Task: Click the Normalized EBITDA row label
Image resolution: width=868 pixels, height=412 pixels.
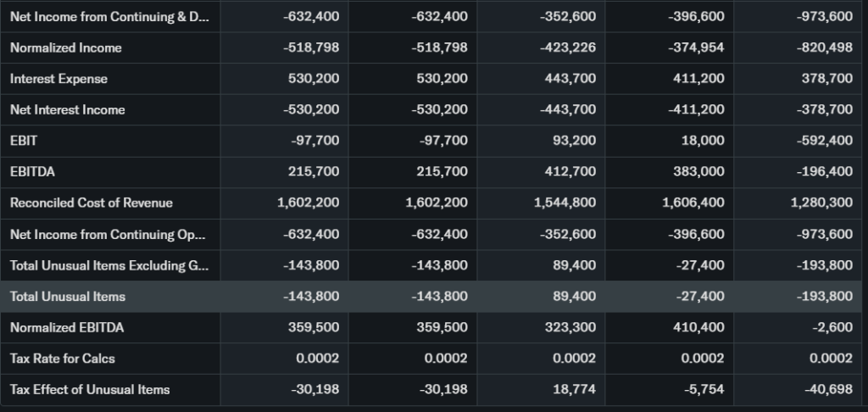Action: click(68, 327)
